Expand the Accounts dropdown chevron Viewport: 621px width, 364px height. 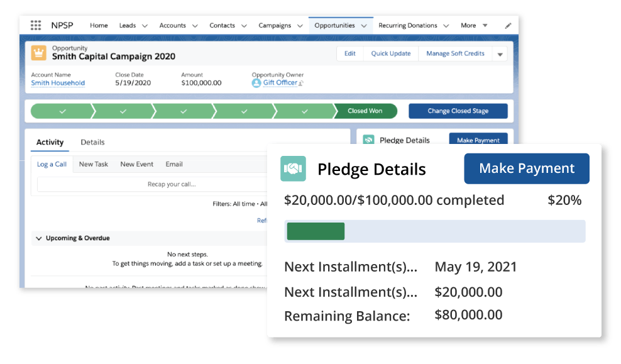195,26
